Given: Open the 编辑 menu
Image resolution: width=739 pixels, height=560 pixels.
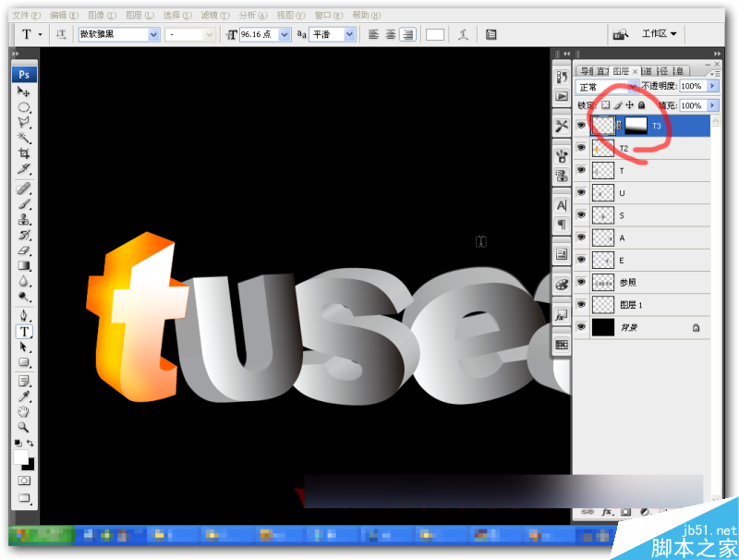Looking at the screenshot, I should point(65,15).
